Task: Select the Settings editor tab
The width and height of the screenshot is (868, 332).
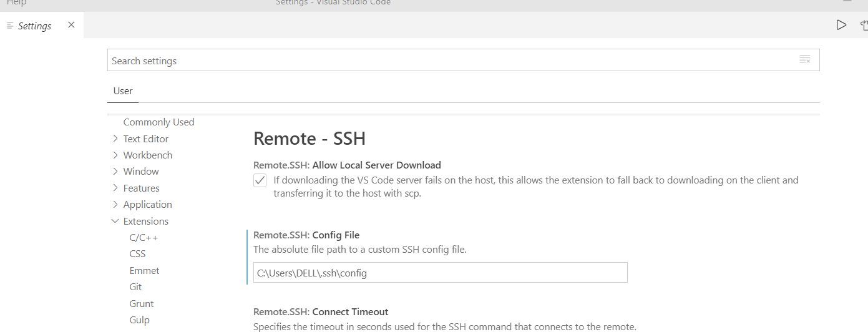Action: [41, 26]
